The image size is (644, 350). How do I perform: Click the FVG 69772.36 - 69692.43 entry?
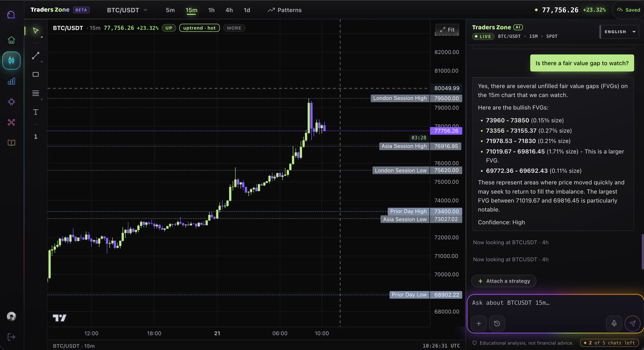click(534, 171)
